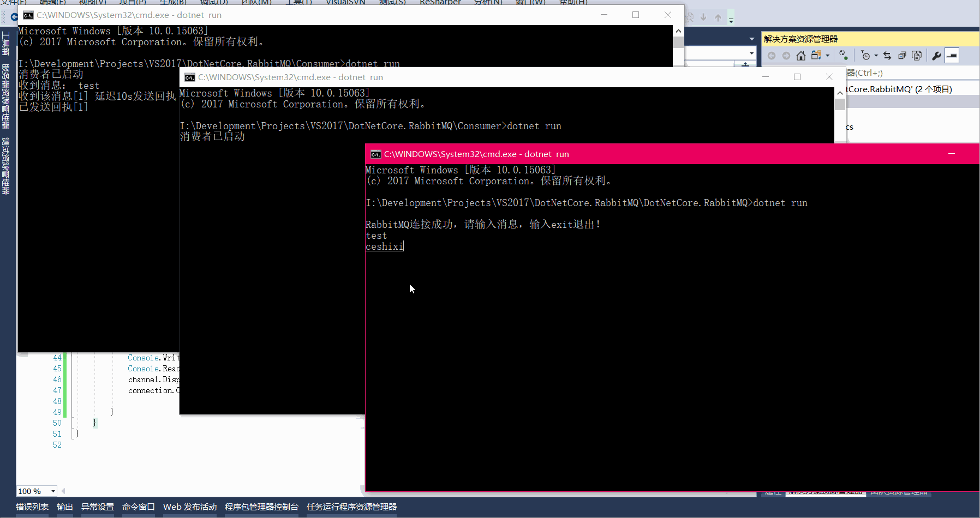Click the editor horizontal scroll left arrow
The image size is (980, 518).
point(63,491)
